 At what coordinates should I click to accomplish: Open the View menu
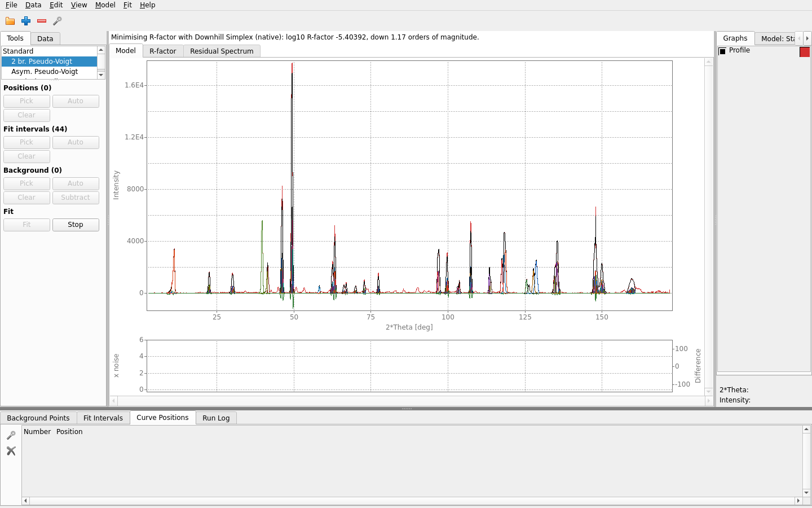pos(79,5)
